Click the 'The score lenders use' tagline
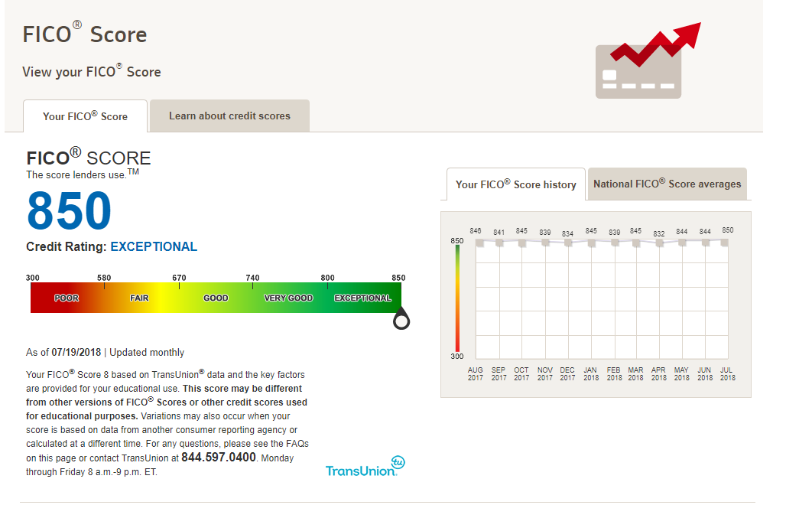Screen dimensions: 812x505 [x=83, y=174]
